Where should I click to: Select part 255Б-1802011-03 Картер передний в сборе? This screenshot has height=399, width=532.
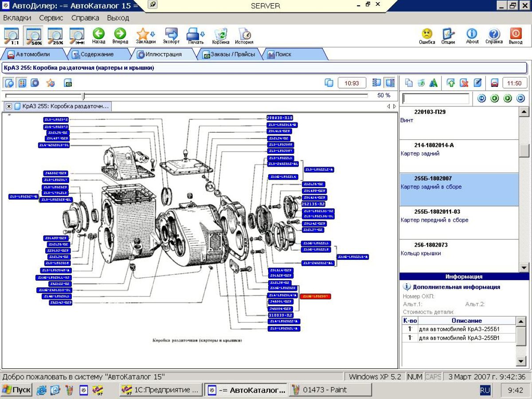[459, 223]
